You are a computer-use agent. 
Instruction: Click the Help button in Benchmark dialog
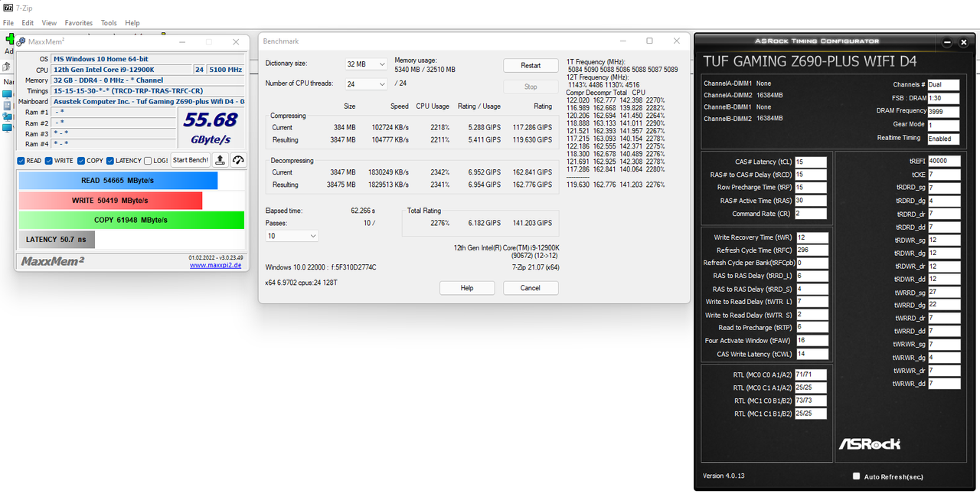pos(467,288)
